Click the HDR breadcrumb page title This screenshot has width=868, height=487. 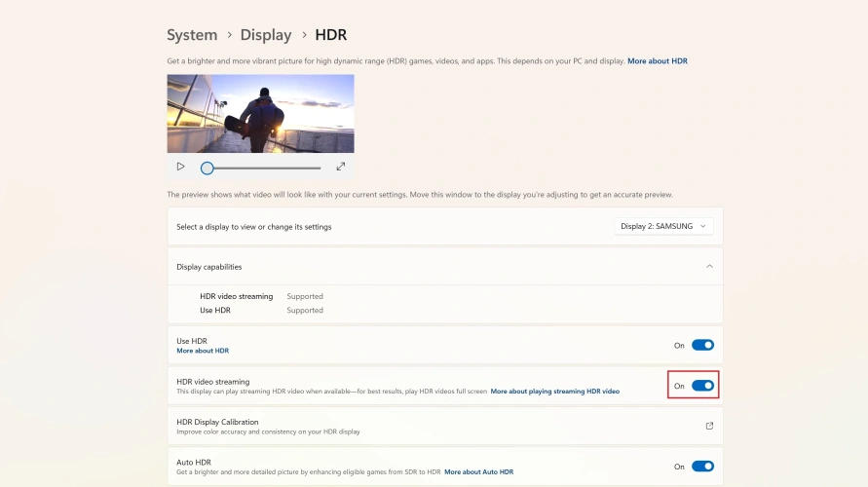click(x=330, y=35)
